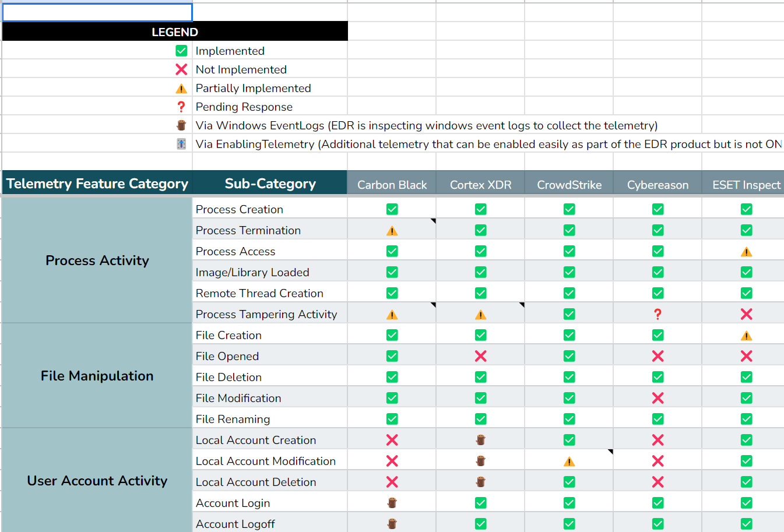Select Carbon Black Local Account Modification red X
784x532 pixels.
click(x=392, y=461)
